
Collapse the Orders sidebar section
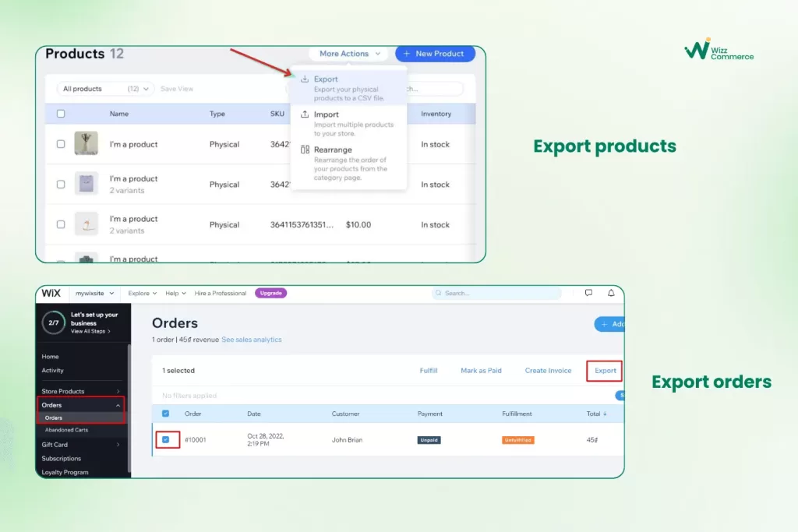[81, 405]
